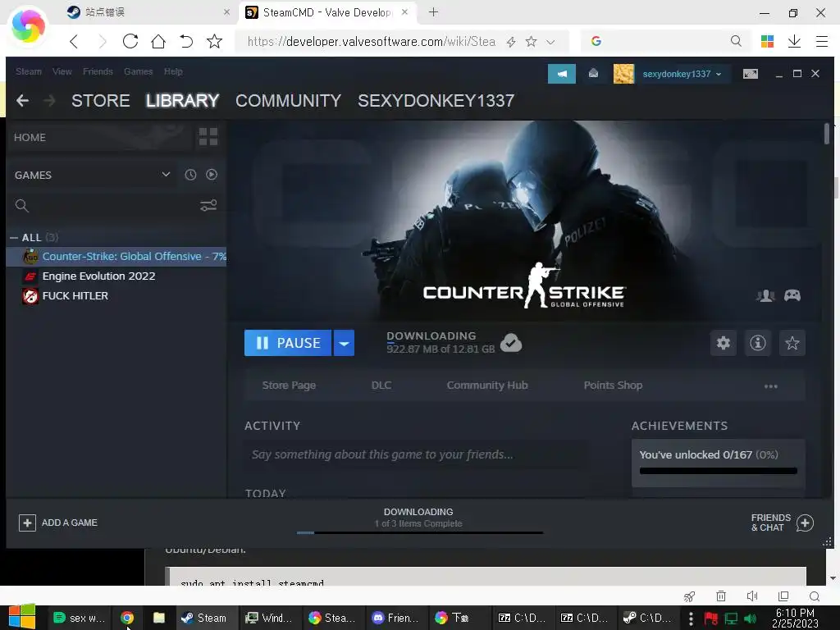Add game to favorites star icon
The width and height of the screenshot is (840, 630).
tap(792, 343)
